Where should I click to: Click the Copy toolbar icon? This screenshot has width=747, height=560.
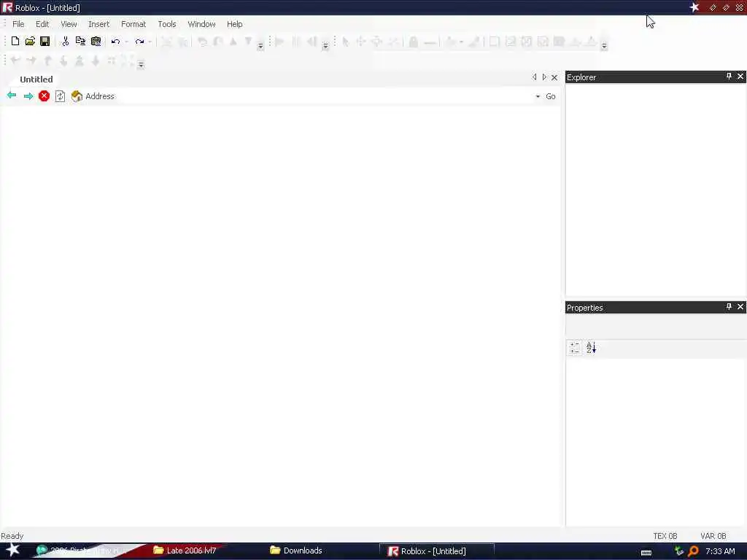click(80, 42)
